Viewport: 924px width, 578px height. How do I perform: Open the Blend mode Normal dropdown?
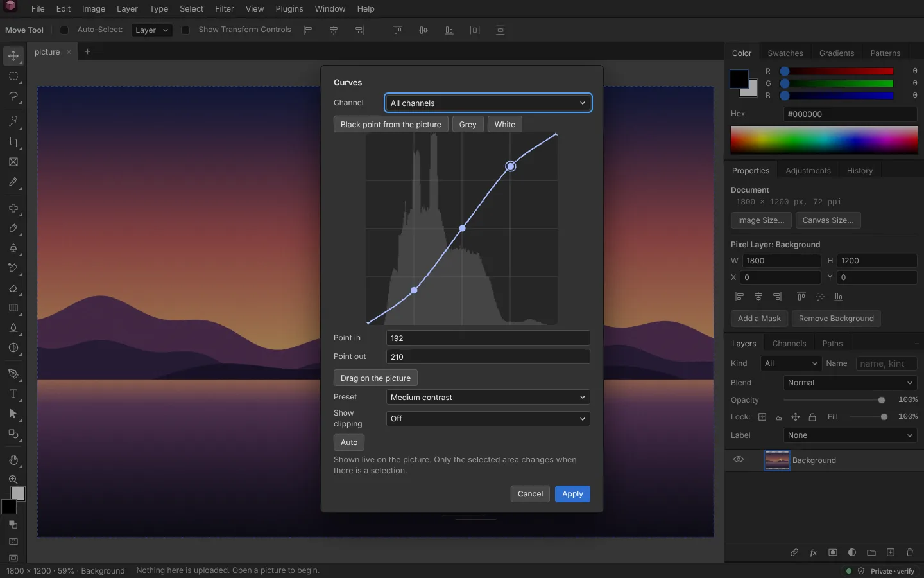tap(850, 383)
